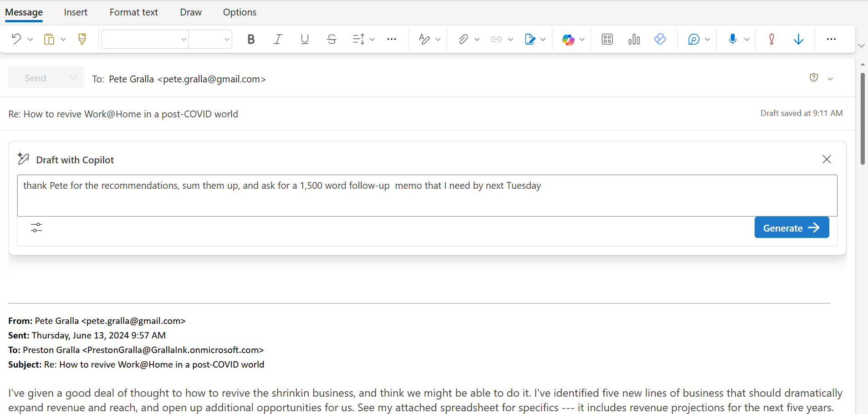This screenshot has height=414, width=868.
Task: Toggle italic formatting
Action: (x=277, y=39)
